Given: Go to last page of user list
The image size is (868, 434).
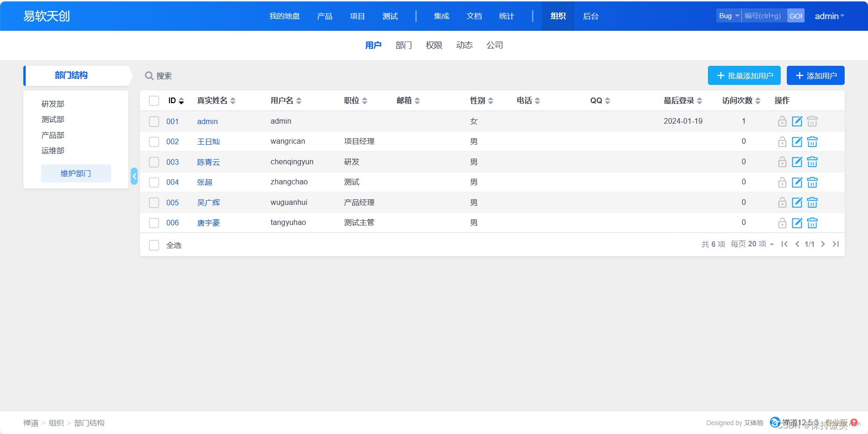Looking at the screenshot, I should click(836, 244).
